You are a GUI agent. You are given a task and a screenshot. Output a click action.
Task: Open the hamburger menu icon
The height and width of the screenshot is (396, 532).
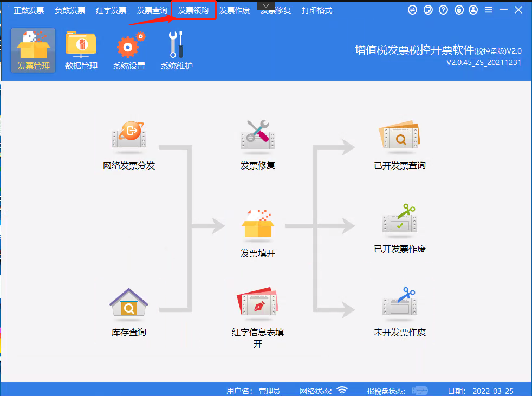pyautogui.click(x=489, y=10)
